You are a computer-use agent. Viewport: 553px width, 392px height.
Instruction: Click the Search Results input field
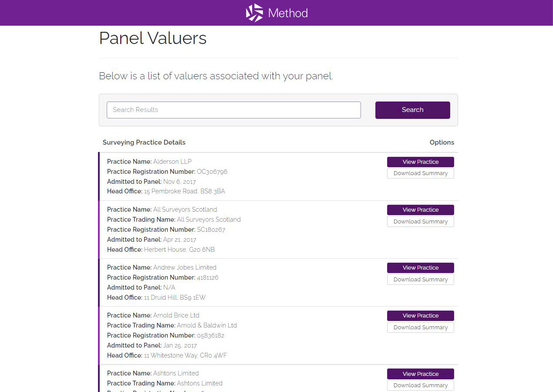233,110
